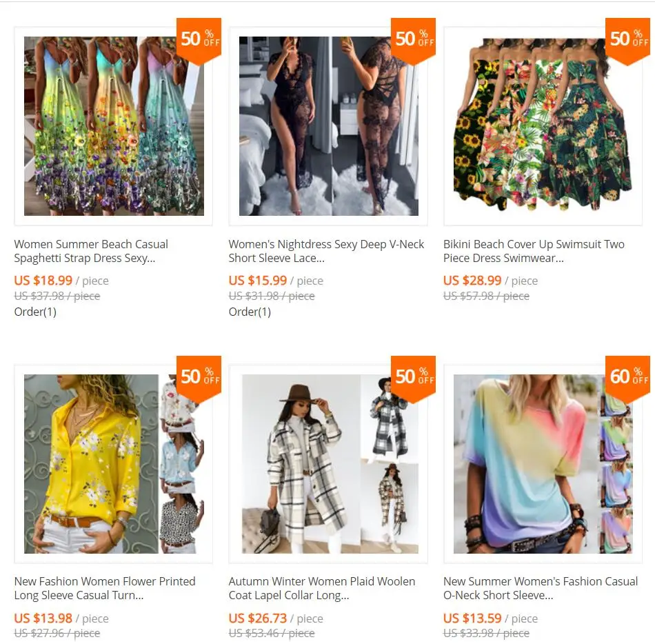Viewport: 655px width, 644px height.
Task: Open the Women Summer Beach Casual dress image
Action: [114, 126]
